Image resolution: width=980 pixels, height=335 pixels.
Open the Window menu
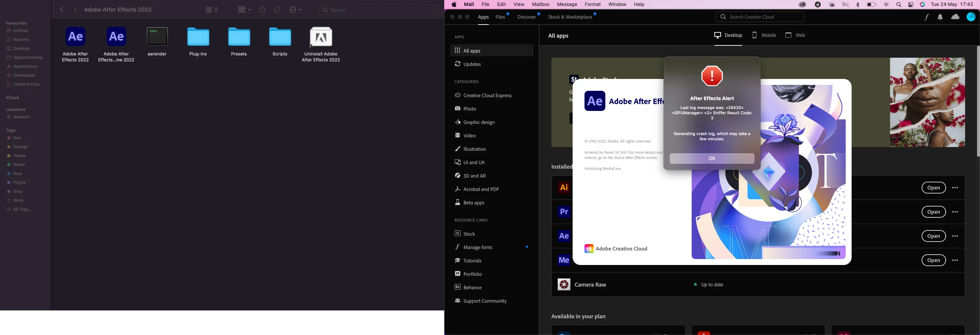tap(617, 4)
